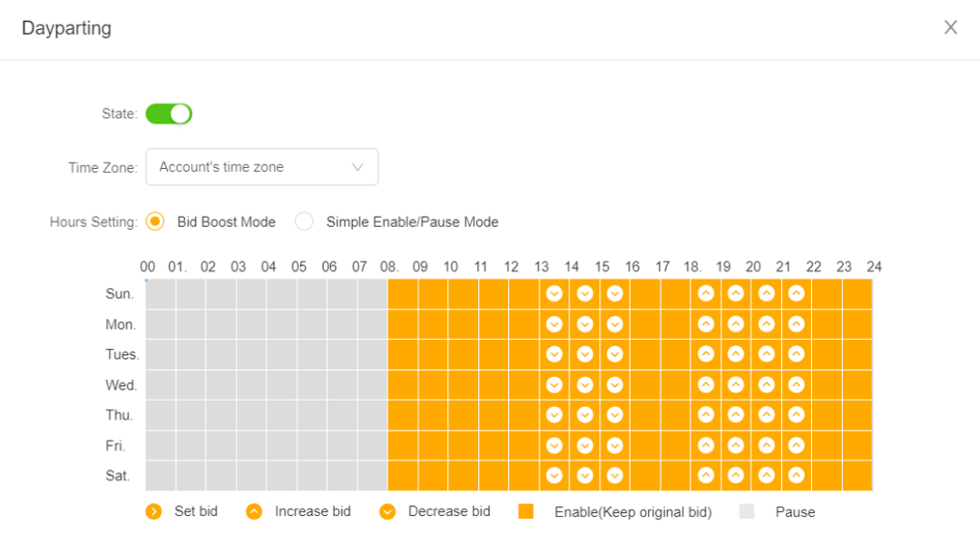Viewport: 980px width, 544px height.
Task: Open the Time Zone dropdown
Action: pyautogui.click(x=262, y=167)
